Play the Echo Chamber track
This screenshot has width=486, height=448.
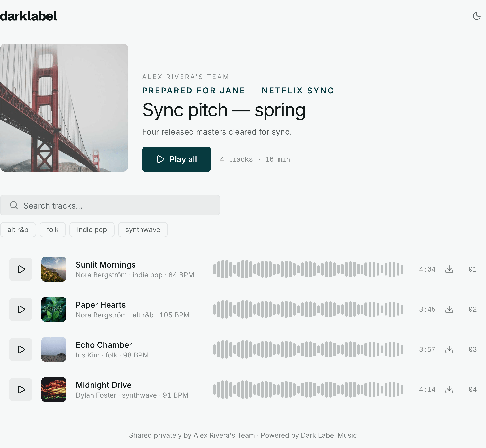pos(21,349)
